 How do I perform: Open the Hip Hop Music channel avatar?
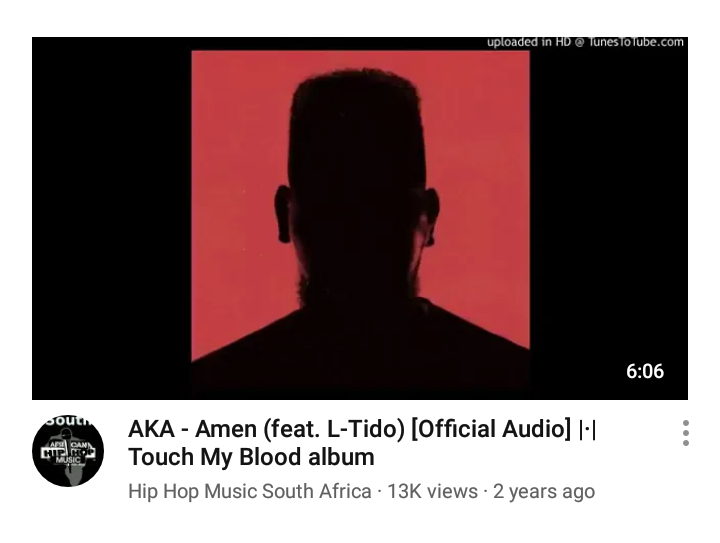[x=68, y=451]
